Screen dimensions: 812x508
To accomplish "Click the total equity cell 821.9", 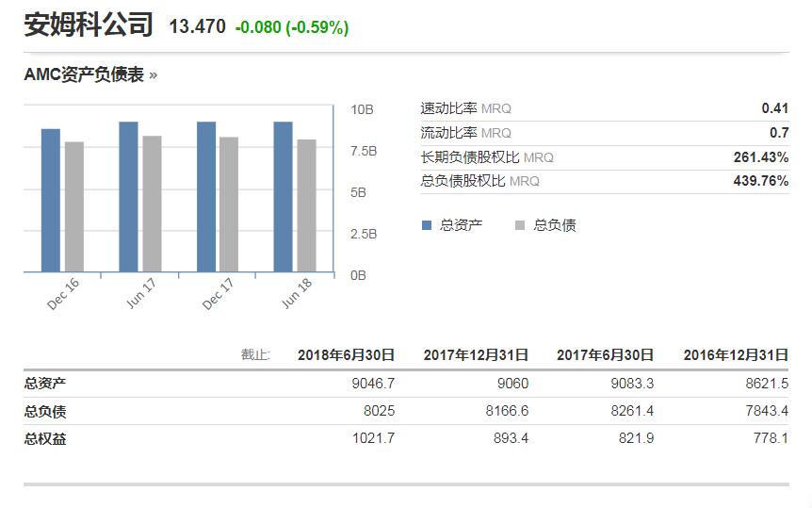I will click(x=636, y=438).
